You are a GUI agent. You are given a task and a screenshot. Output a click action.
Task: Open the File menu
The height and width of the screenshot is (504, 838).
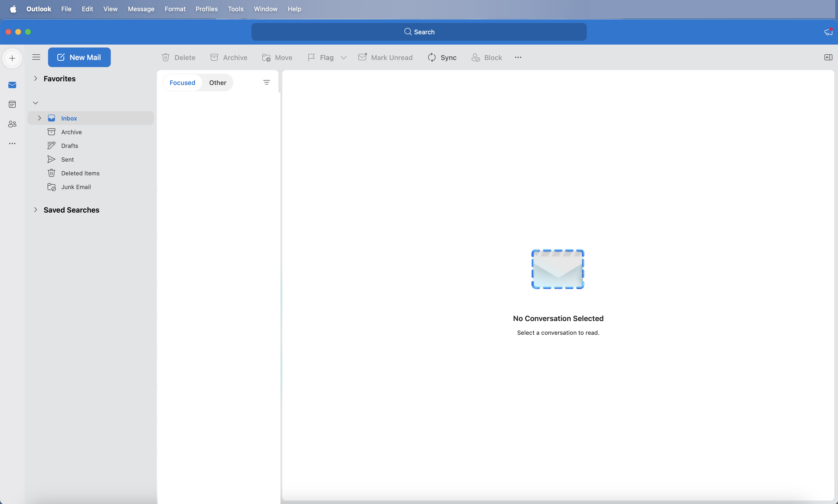pos(66,9)
